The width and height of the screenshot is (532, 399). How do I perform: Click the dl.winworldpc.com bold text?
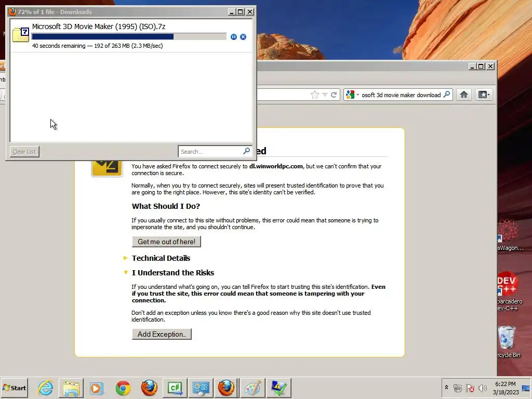tap(276, 166)
